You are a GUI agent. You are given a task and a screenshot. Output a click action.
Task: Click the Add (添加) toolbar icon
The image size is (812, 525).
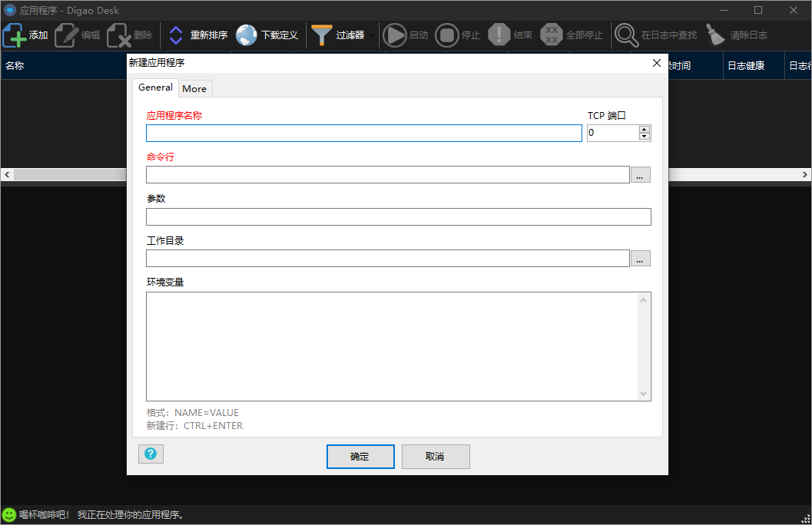[15, 35]
